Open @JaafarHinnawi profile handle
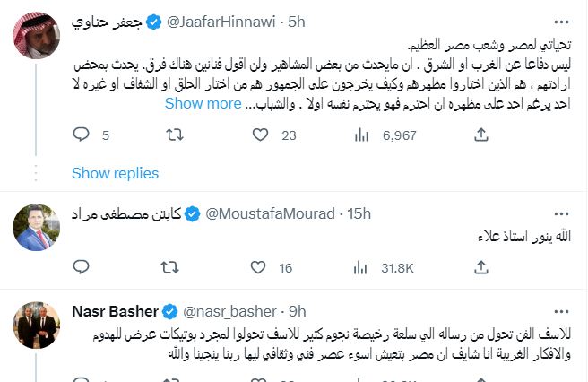 pyautogui.click(x=220, y=22)
